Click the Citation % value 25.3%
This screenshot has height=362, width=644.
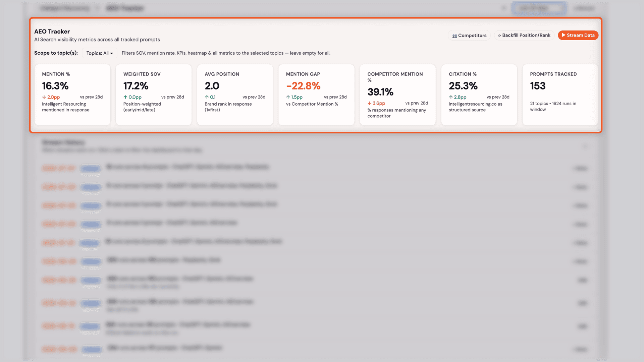coord(463,86)
